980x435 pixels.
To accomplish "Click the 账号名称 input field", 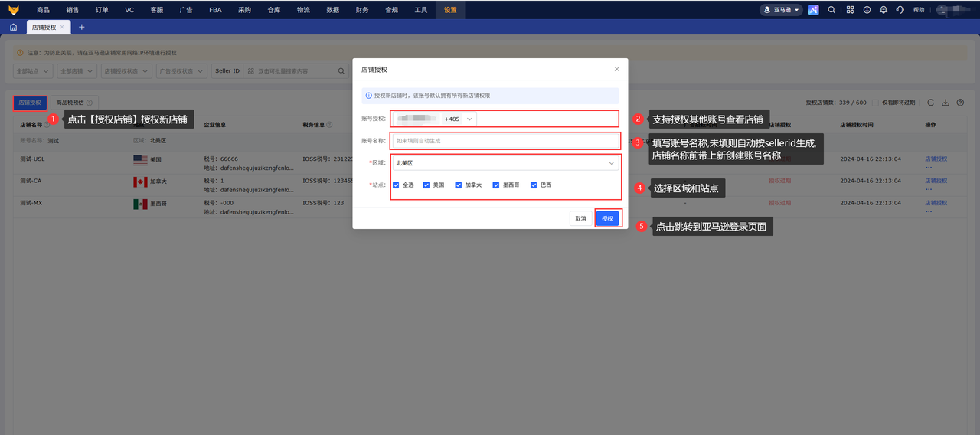I will [505, 141].
